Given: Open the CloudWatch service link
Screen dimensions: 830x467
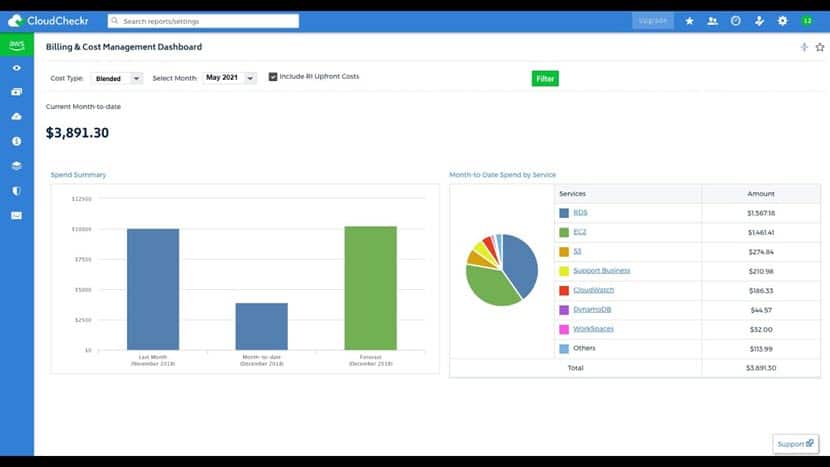Looking at the screenshot, I should 593,290.
